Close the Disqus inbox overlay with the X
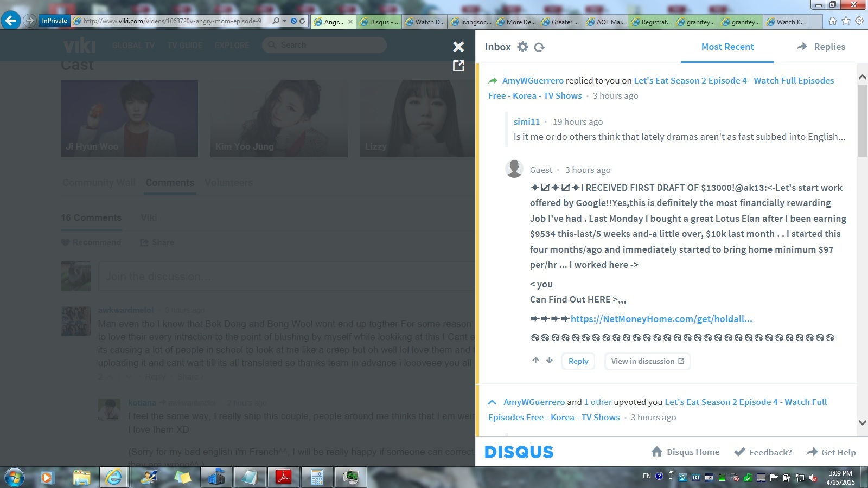The width and height of the screenshot is (868, 488). [458, 47]
